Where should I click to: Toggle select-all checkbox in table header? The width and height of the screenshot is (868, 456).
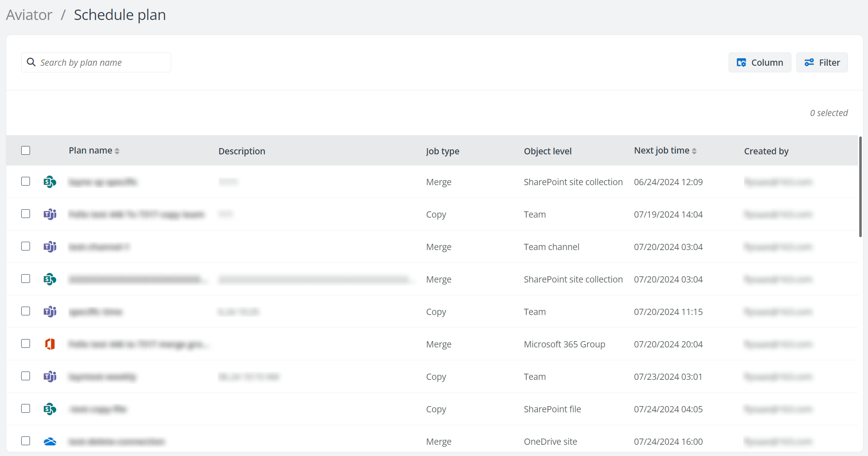tap(26, 151)
